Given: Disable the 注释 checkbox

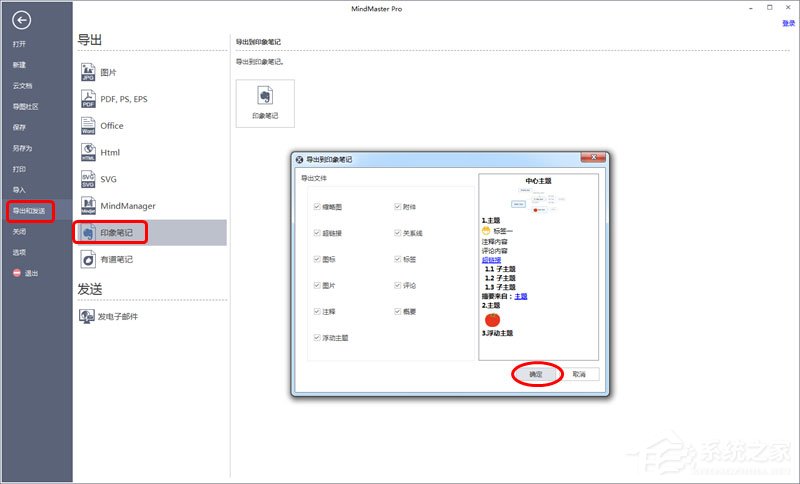Looking at the screenshot, I should tap(317, 311).
